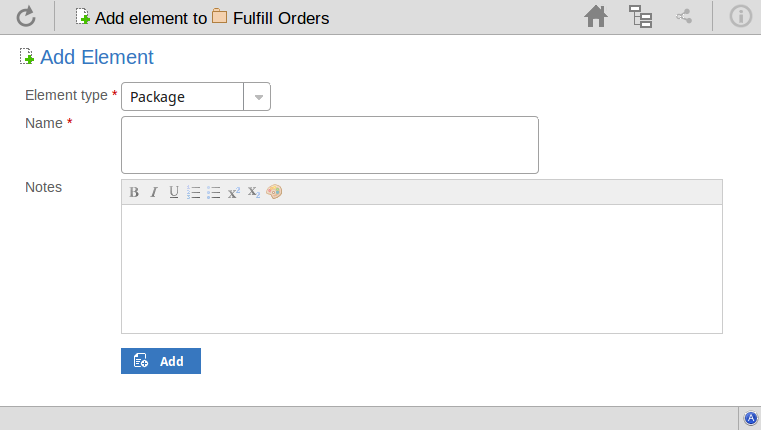The image size is (761, 430).
Task: Toggle bold formatting in Notes toolbar
Action: click(x=134, y=192)
